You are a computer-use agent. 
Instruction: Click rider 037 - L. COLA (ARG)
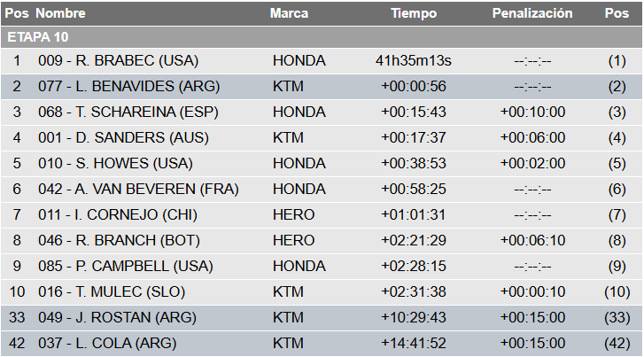(x=107, y=344)
